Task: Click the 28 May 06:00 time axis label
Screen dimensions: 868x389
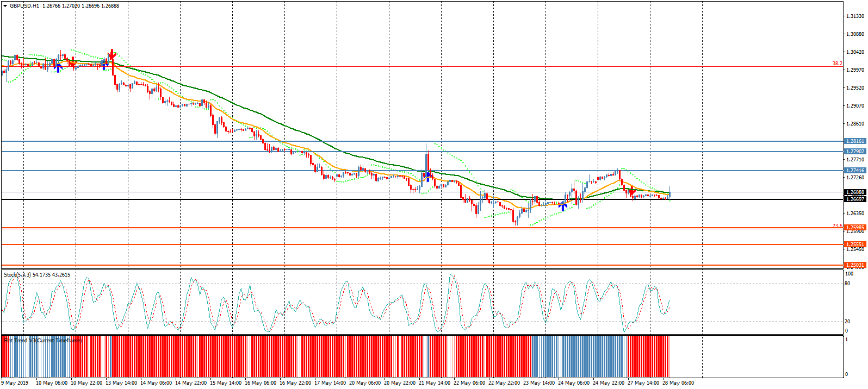Action: [x=678, y=383]
